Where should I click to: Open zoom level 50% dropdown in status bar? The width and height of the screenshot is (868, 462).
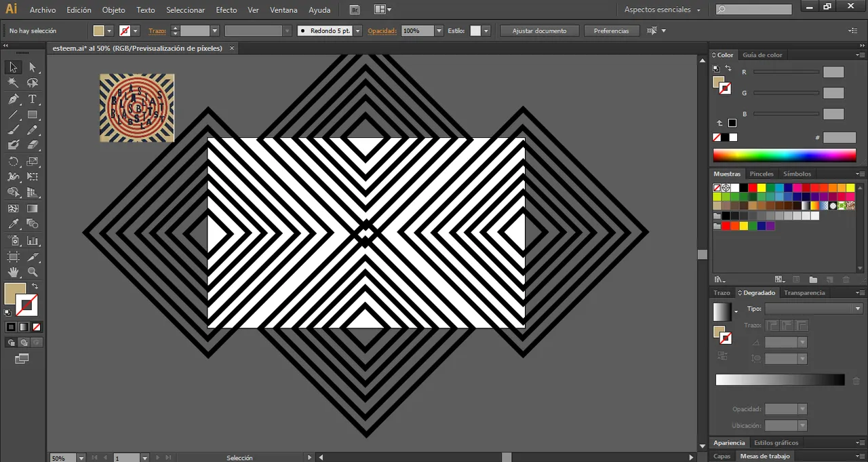coord(81,458)
